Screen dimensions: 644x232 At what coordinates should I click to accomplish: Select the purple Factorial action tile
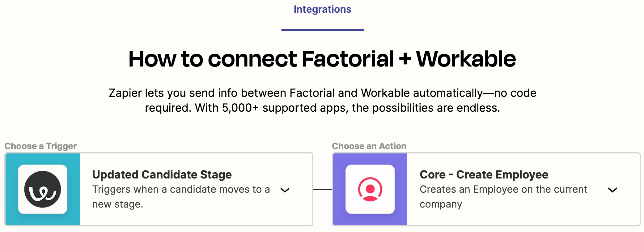click(370, 189)
